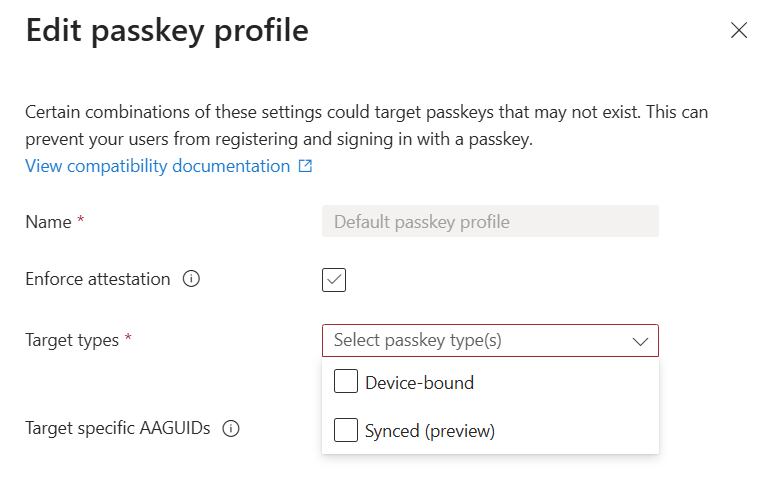Click the Target specific AAGUIDs info icon
Image resolution: width=782 pixels, height=495 pixels.
pos(231,429)
